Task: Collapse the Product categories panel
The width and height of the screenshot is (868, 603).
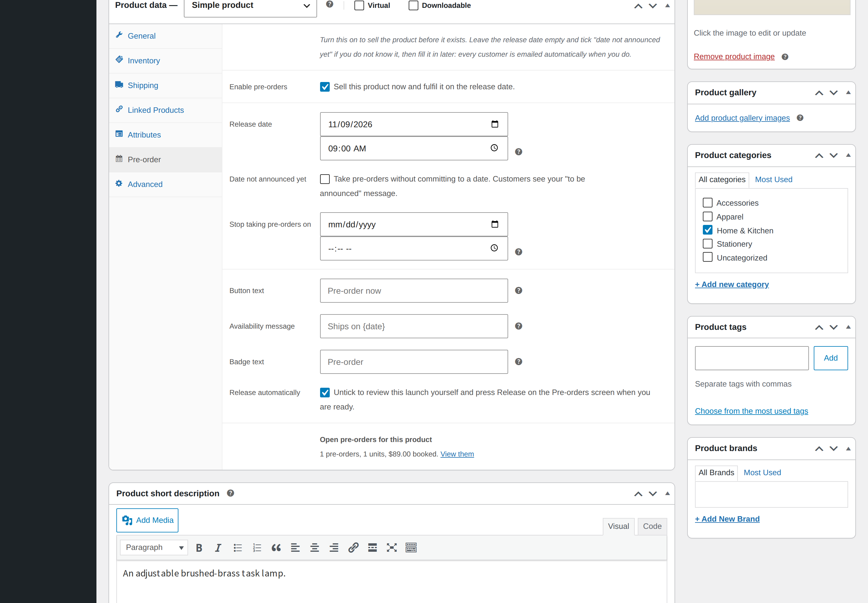Action: pos(848,155)
